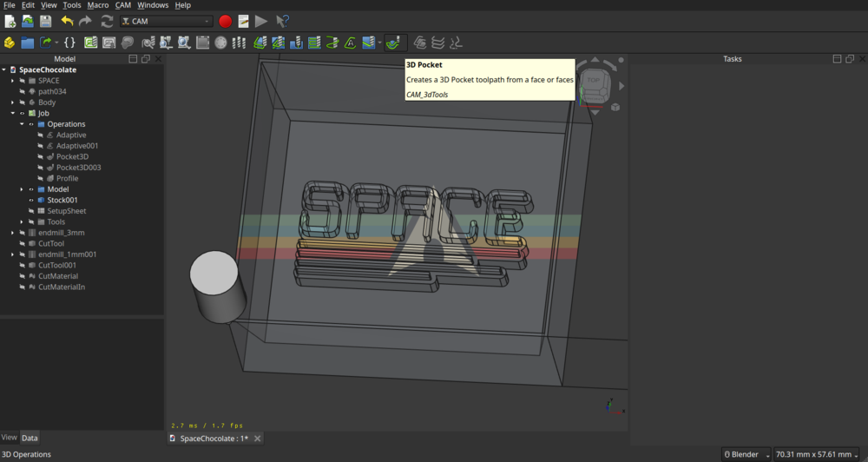The width and height of the screenshot is (868, 462).
Task: Undo the last action
Action: [67, 21]
